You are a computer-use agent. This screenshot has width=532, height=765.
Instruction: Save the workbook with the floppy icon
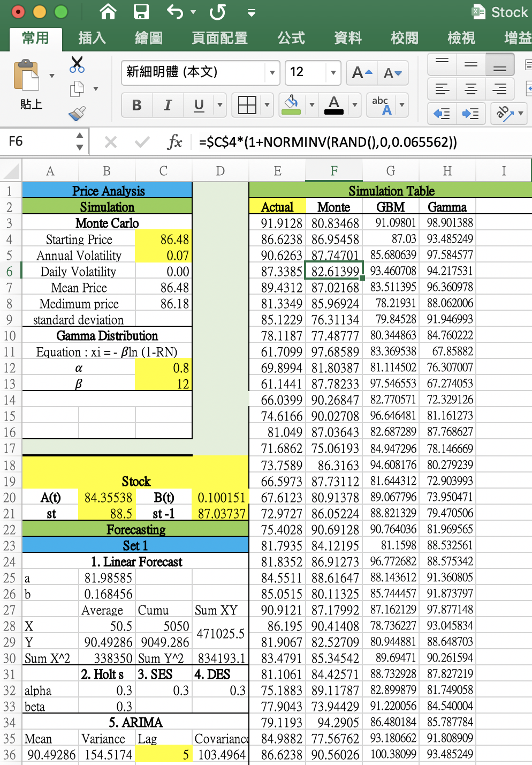coord(141,11)
